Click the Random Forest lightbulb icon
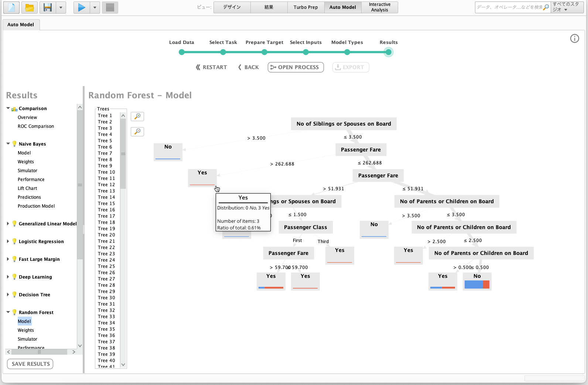The width and height of the screenshot is (588, 385). click(x=14, y=312)
